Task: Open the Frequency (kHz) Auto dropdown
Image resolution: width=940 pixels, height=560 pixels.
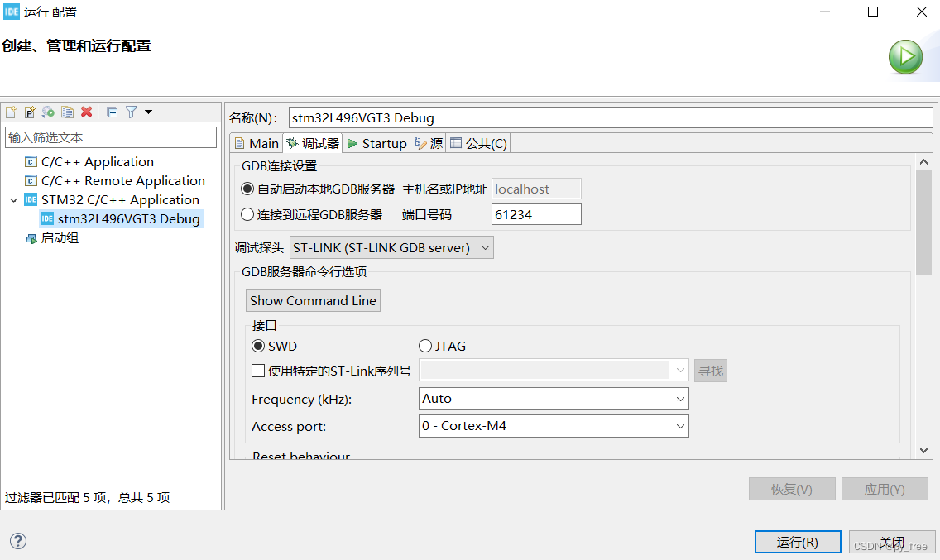Action: click(x=554, y=399)
